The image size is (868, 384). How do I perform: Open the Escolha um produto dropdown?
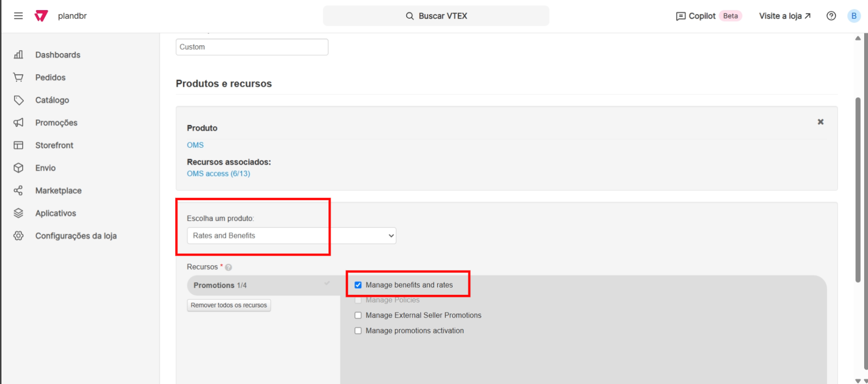[x=292, y=236]
